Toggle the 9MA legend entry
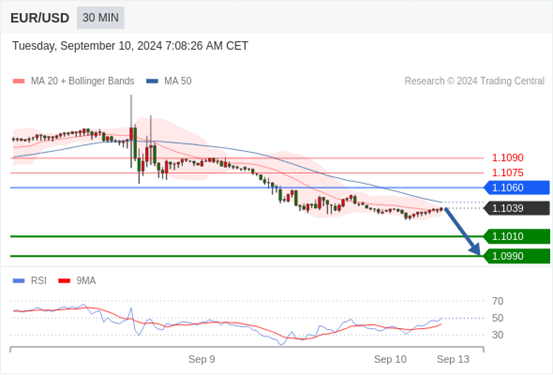553x375 pixels. point(77,281)
